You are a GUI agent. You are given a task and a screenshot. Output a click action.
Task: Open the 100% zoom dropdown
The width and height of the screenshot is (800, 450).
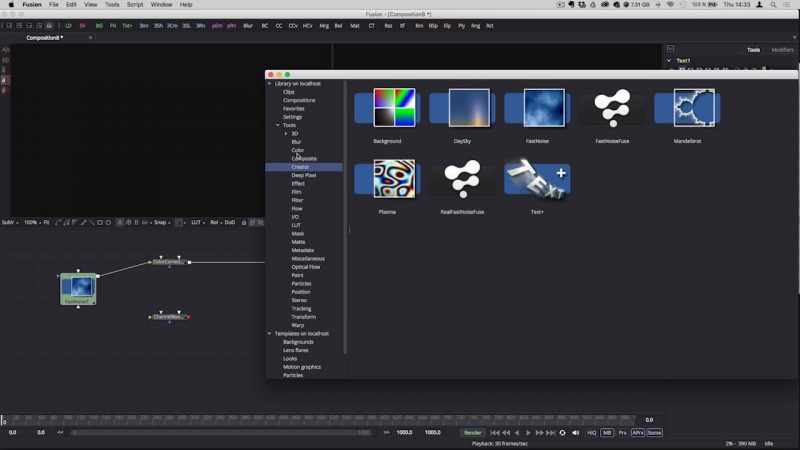[32, 222]
